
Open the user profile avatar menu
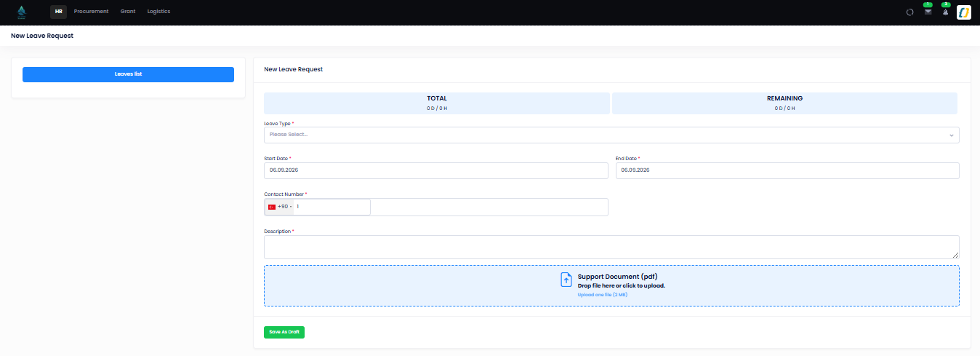coord(964,12)
